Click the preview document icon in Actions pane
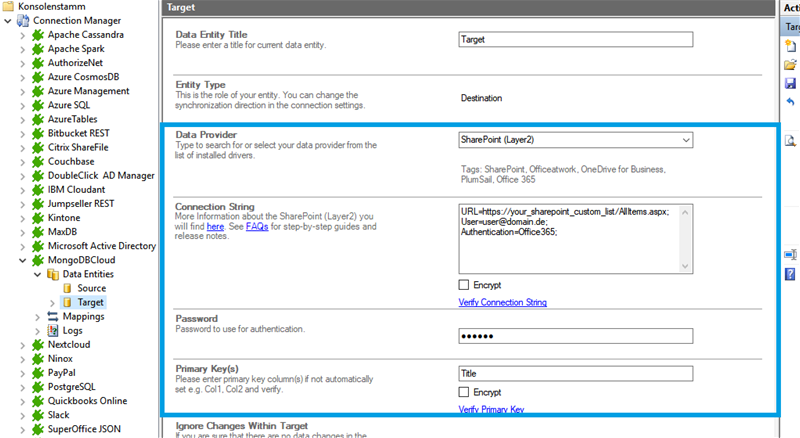Screen dimensions: 800x438 [x=790, y=140]
